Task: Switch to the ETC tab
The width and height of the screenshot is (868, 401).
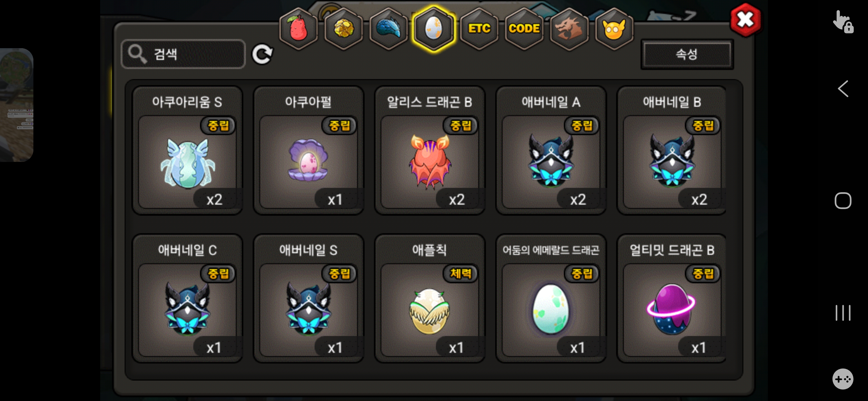Action: click(479, 29)
